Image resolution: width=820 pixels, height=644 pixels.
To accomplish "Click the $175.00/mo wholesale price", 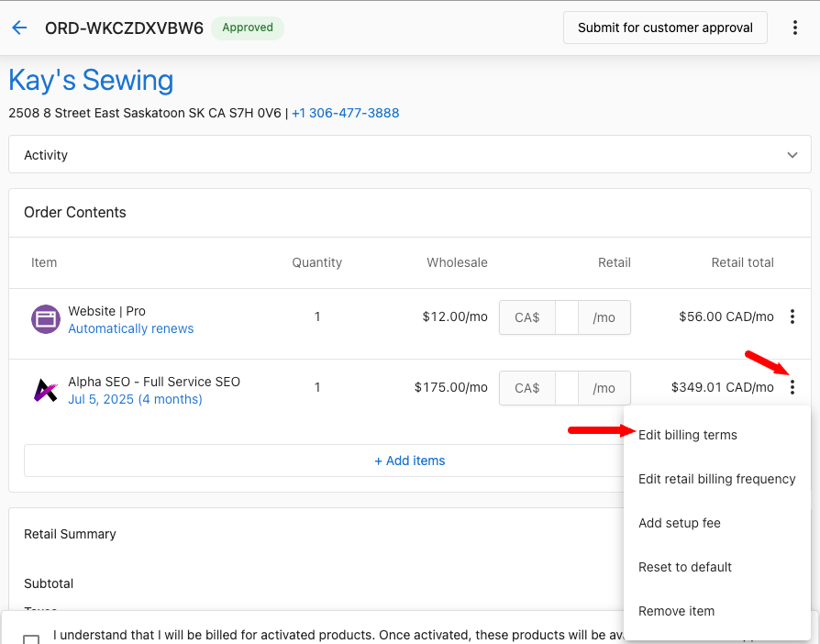I will tap(450, 387).
